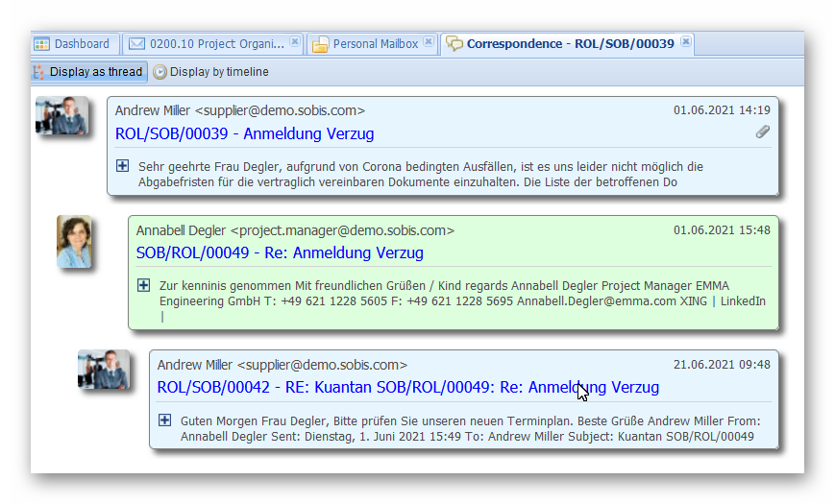835x504 pixels.
Task: Close the Personal Mailbox tab
Action: (x=429, y=42)
